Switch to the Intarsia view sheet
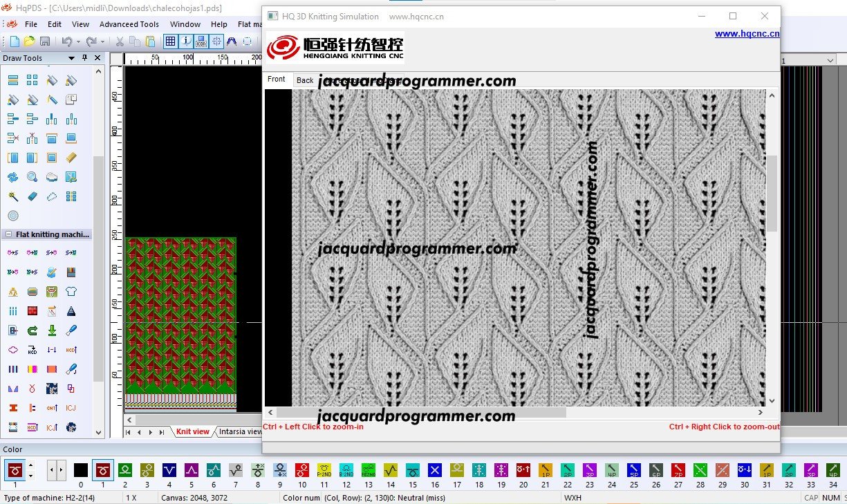This screenshot has width=847, height=504. coord(240,431)
